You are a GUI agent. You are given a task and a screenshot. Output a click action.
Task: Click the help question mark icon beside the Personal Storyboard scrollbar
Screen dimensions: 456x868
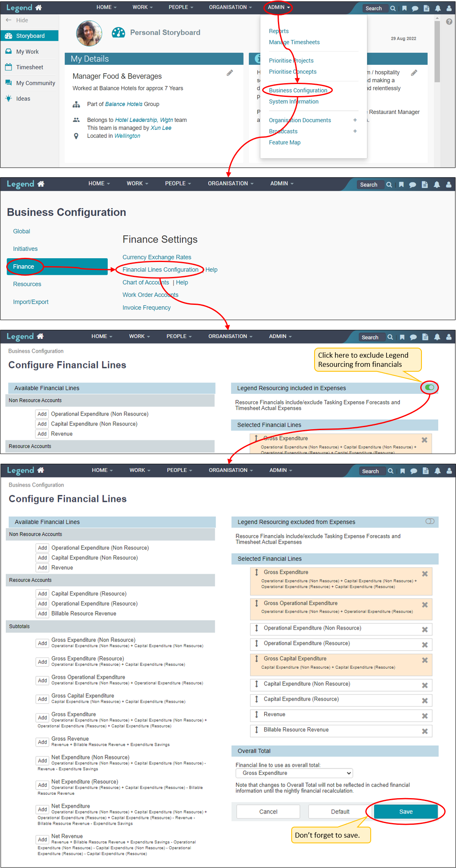point(449,22)
